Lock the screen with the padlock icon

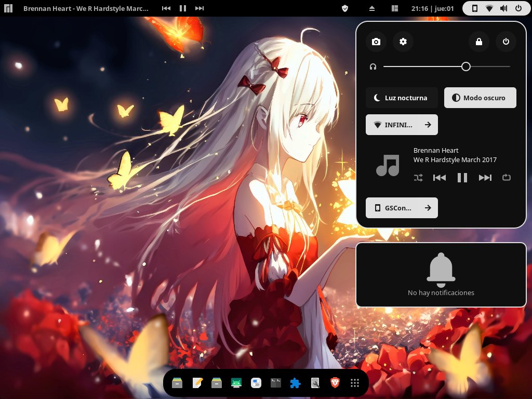tap(478, 42)
